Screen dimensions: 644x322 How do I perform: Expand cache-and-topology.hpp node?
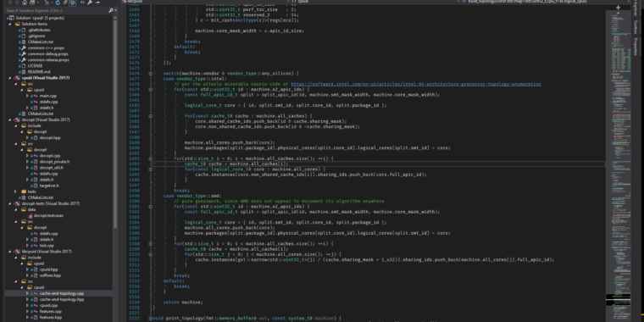point(27,299)
